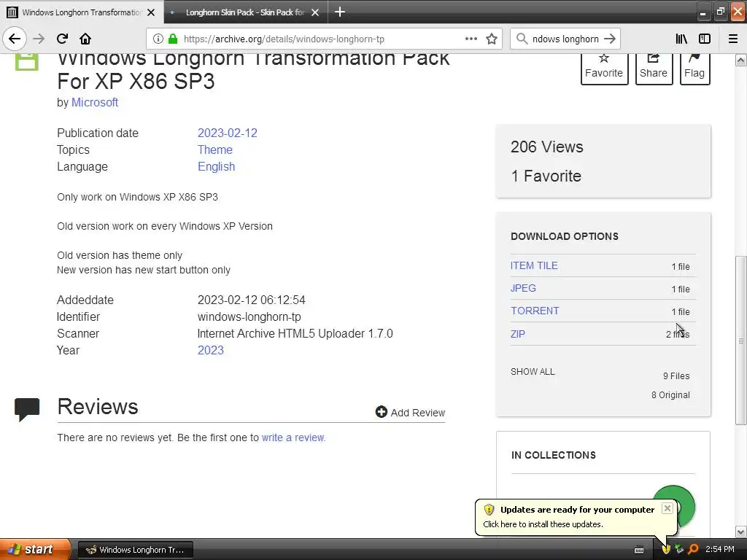
Task: Follow the write a review link
Action: point(293,437)
